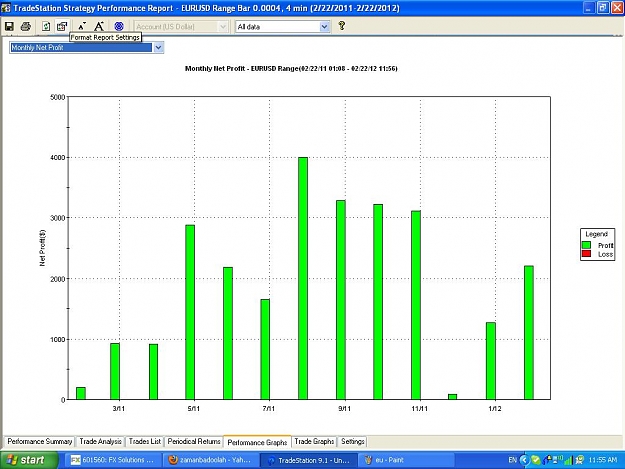
Task: Click the EN language indicator in tray
Action: 513,460
